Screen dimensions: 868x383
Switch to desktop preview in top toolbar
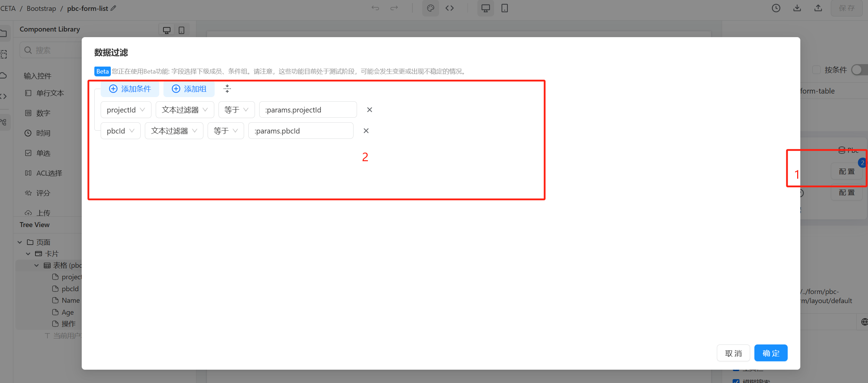(485, 8)
